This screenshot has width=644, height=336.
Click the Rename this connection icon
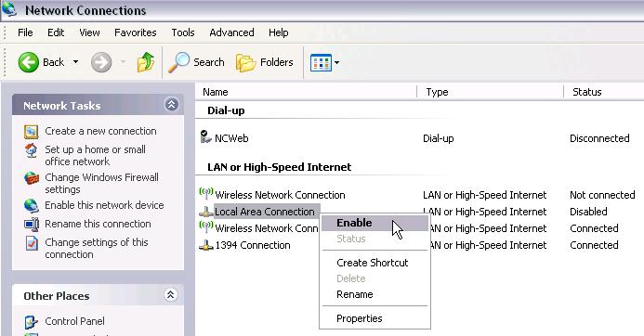(x=32, y=224)
